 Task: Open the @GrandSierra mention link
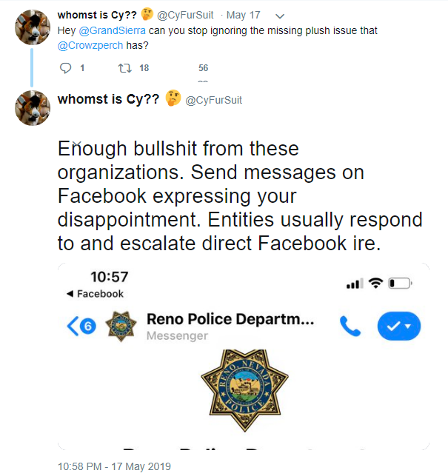pos(103,31)
